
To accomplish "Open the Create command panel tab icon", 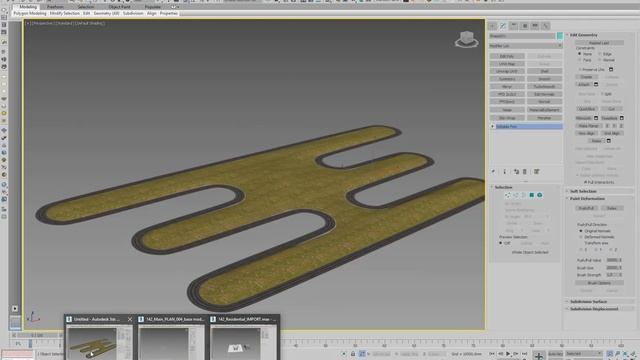I will [493, 26].
